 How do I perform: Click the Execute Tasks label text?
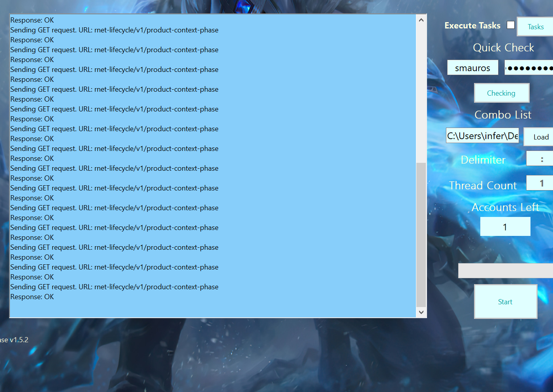pyautogui.click(x=472, y=25)
